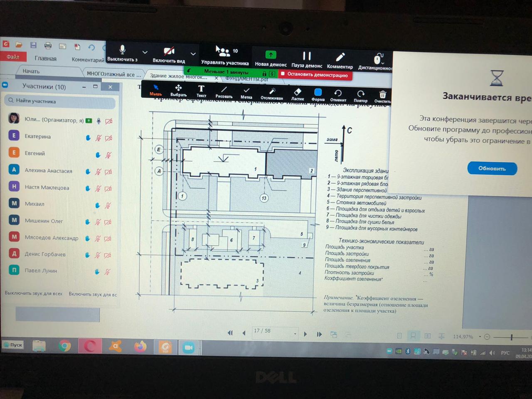Open Chrome from the taskbar

(x=64, y=346)
